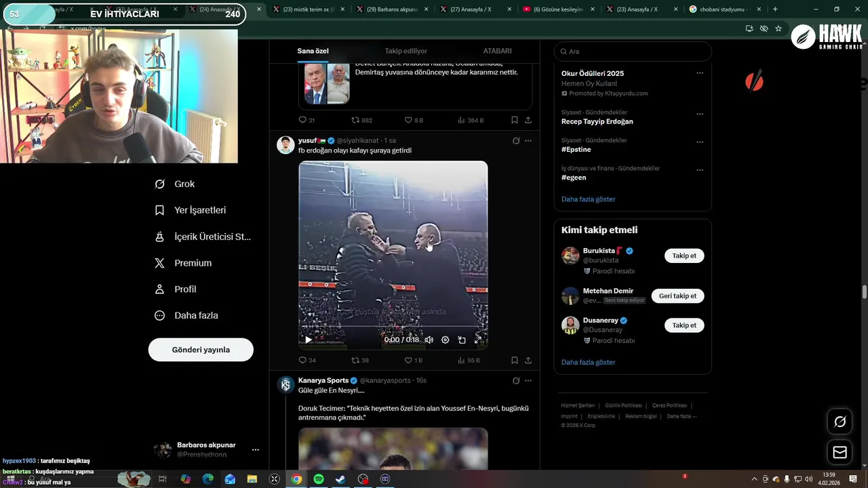Like the post showing 8 B likes
The height and width of the screenshot is (488, 868).
point(414,120)
